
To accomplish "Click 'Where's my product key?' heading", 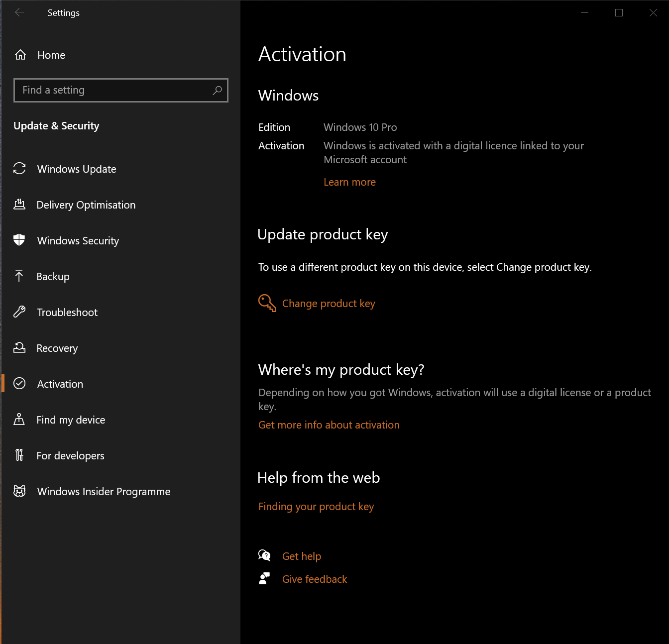I will pyautogui.click(x=341, y=370).
